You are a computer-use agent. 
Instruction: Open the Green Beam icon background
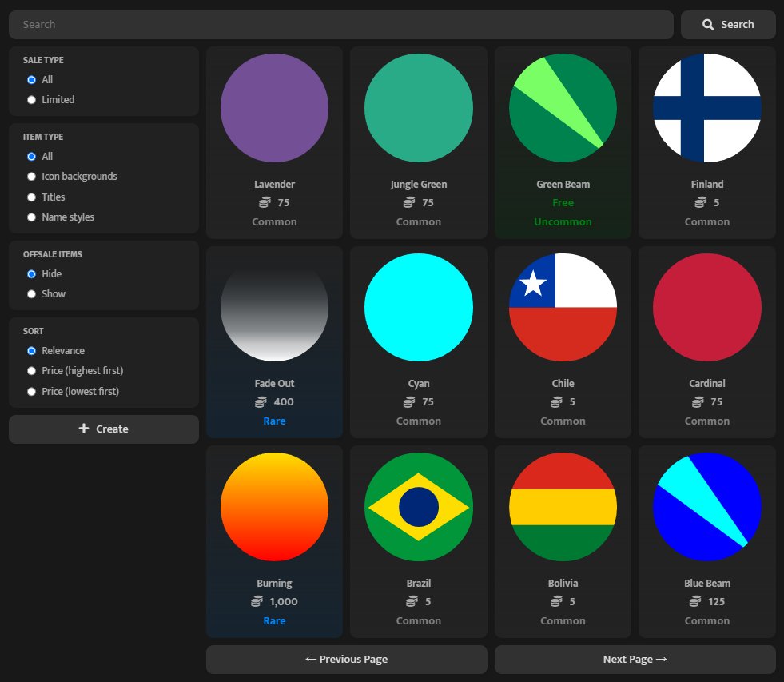point(563,108)
